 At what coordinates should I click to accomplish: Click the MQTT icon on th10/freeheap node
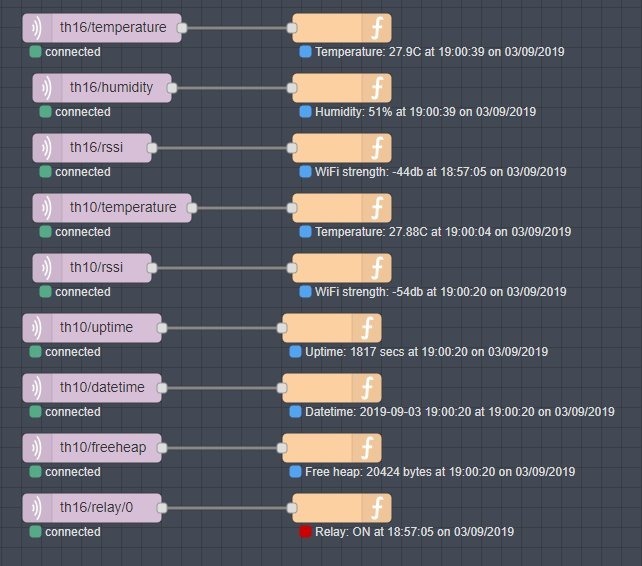[x=37, y=448]
